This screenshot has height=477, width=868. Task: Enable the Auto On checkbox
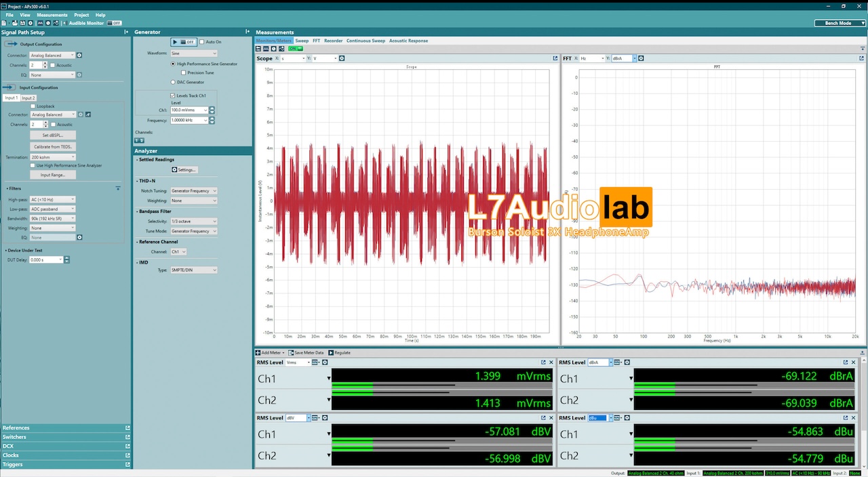[202, 42]
